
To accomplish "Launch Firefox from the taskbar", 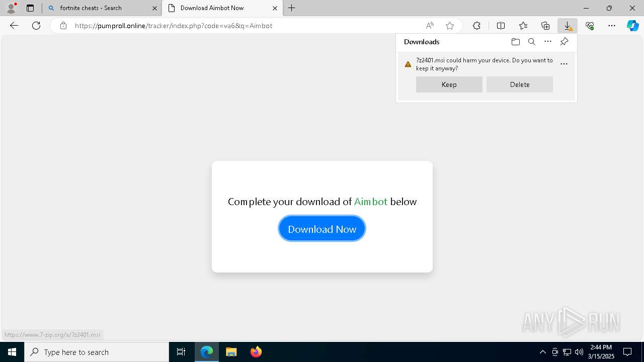I will pos(256,352).
